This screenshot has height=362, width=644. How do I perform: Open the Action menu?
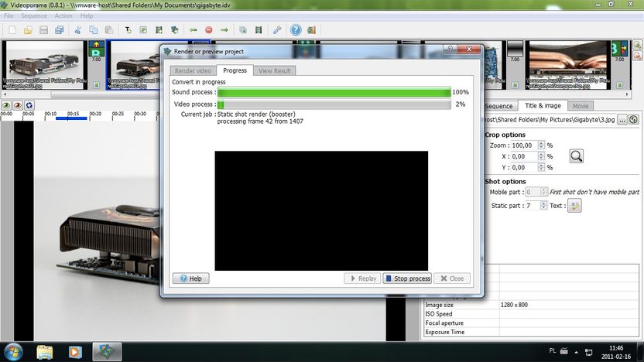tap(63, 15)
